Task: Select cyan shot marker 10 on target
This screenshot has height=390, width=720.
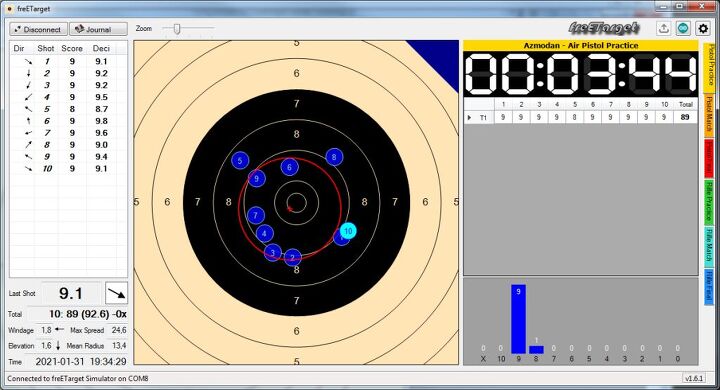Action: pos(348,231)
